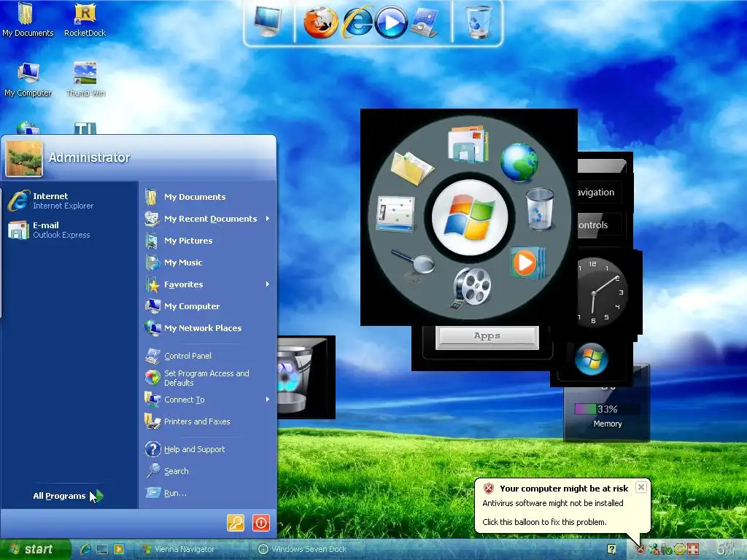Click the help question-mark taskbar icon
Image resolution: width=747 pixels, height=560 pixels.
[x=612, y=550]
